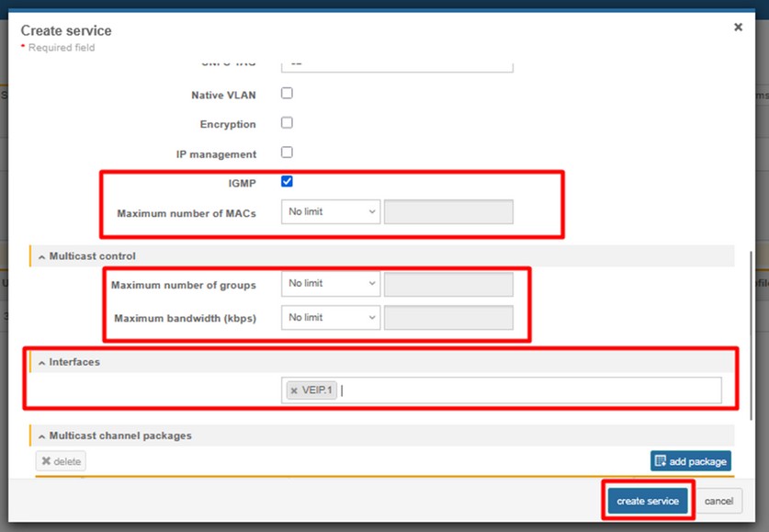Open Maximum number of groups dropdown
Viewport: 769px width, 532px height.
331,284
